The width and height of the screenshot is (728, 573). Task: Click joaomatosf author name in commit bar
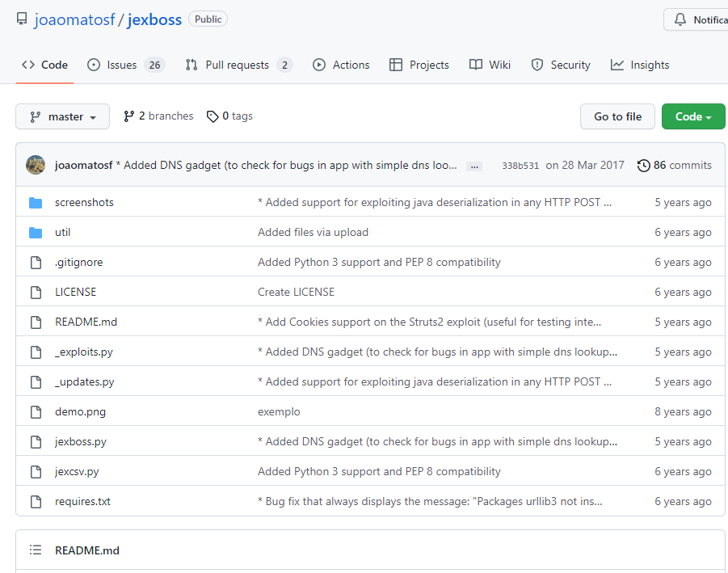(x=83, y=166)
